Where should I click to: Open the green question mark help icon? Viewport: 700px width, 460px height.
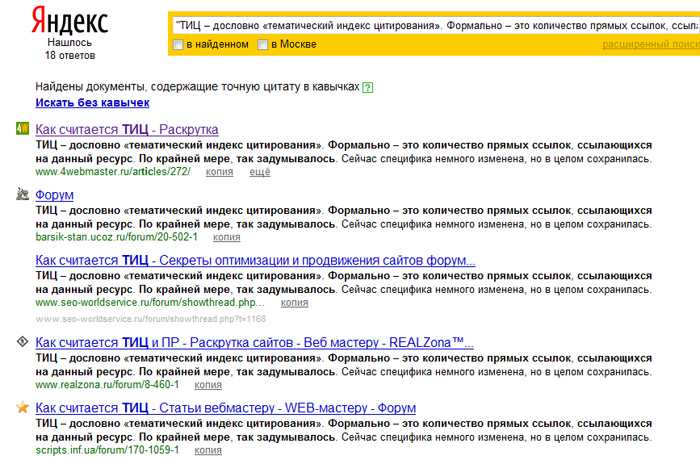(x=367, y=87)
